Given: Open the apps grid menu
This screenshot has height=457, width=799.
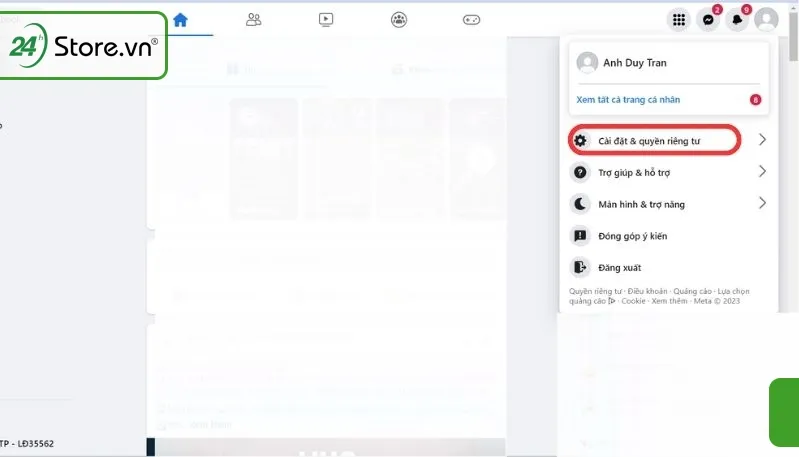Looking at the screenshot, I should coord(679,20).
